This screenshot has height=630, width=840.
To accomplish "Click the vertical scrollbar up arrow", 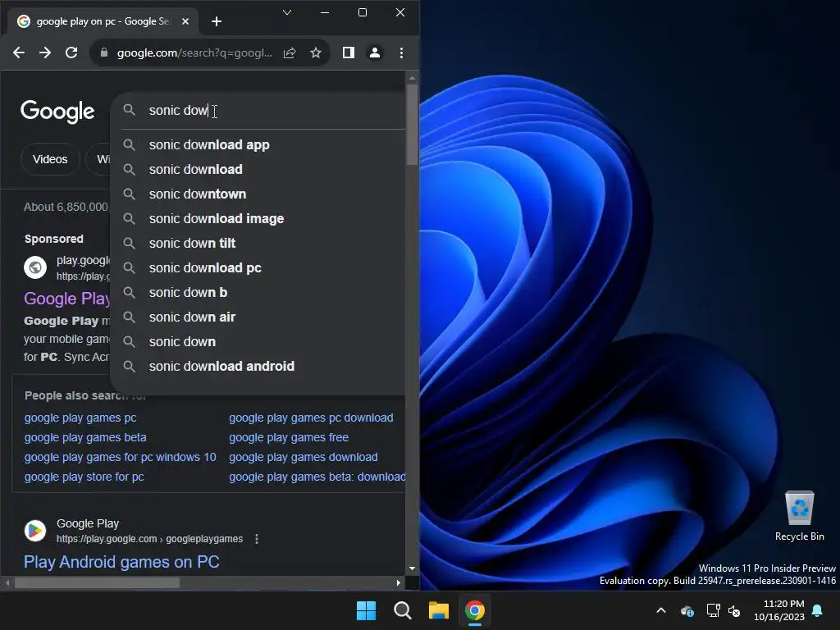I will coord(412,78).
